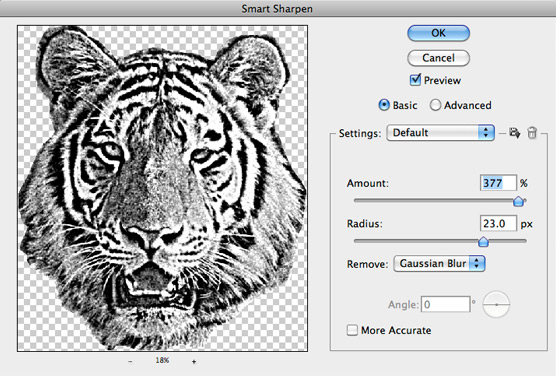Click the tiger preview image

(x=162, y=188)
